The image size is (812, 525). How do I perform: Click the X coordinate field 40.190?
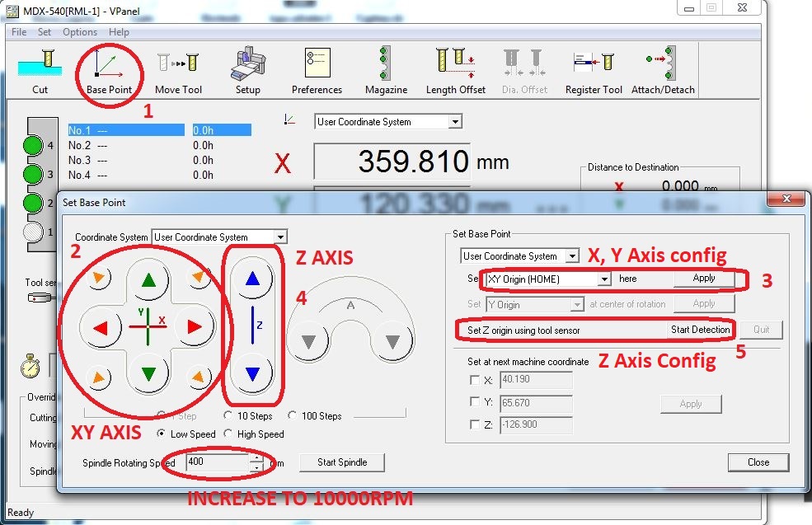536,379
